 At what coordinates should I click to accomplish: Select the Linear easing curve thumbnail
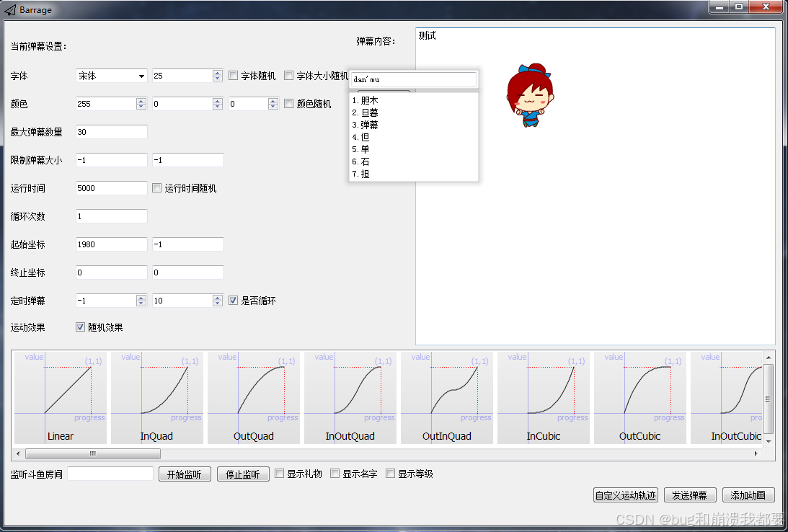pos(61,397)
